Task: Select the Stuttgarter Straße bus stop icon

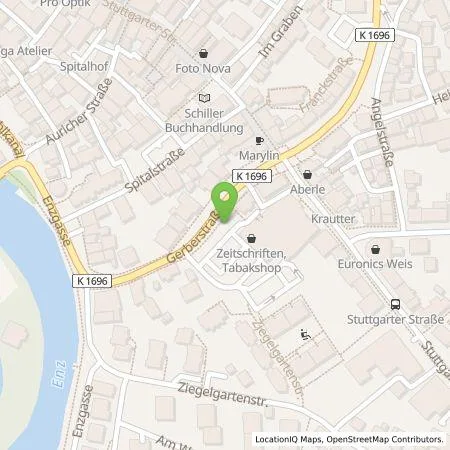Action: coord(395,304)
